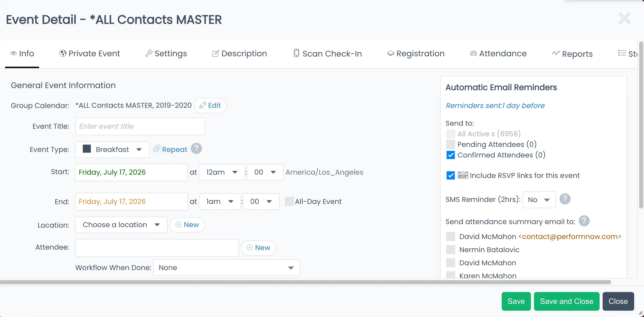Click New next to Location
This screenshot has width=644, height=317.
click(187, 225)
